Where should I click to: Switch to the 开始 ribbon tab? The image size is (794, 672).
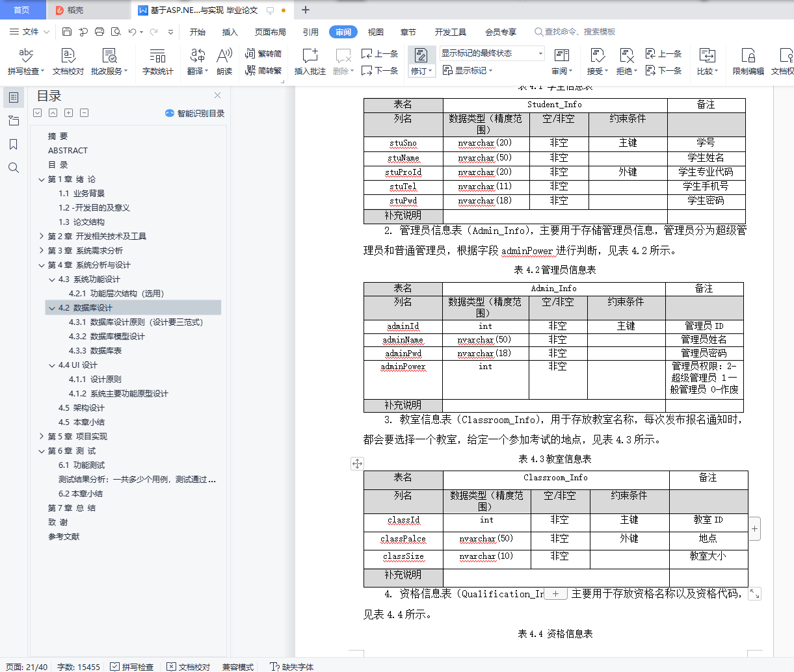point(198,32)
